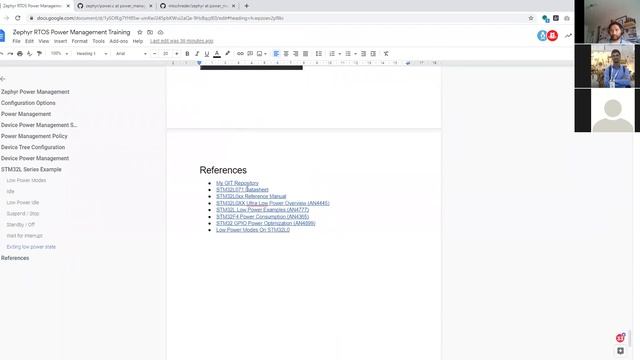Open Low Power Modes On STM32L0 link
This screenshot has height=360, width=640.
click(x=253, y=230)
